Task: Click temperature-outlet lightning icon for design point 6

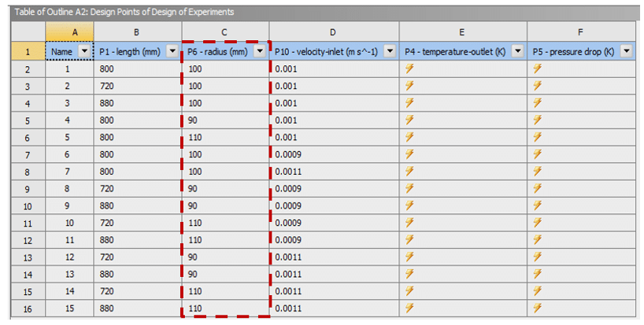Action: click(409, 154)
